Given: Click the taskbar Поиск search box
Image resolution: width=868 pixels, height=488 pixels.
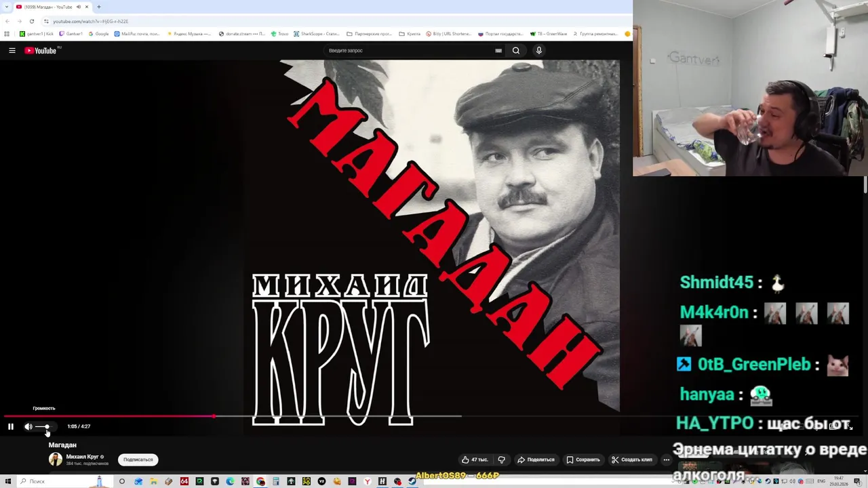Looking at the screenshot, I should click(65, 481).
